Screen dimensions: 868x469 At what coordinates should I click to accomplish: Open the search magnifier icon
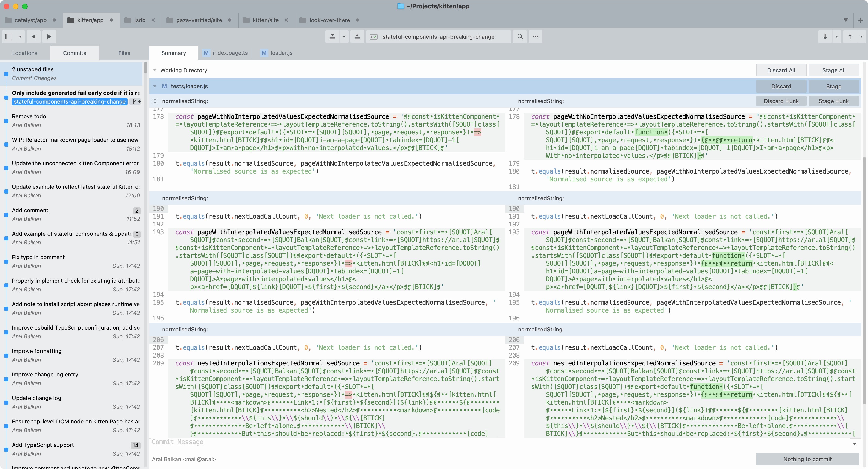tap(520, 37)
